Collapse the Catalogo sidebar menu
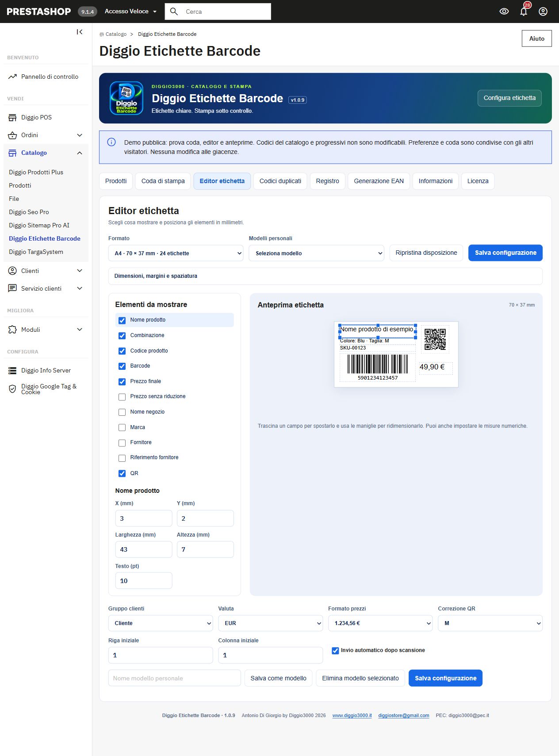Screen dimensions: 559x756 click(x=80, y=153)
